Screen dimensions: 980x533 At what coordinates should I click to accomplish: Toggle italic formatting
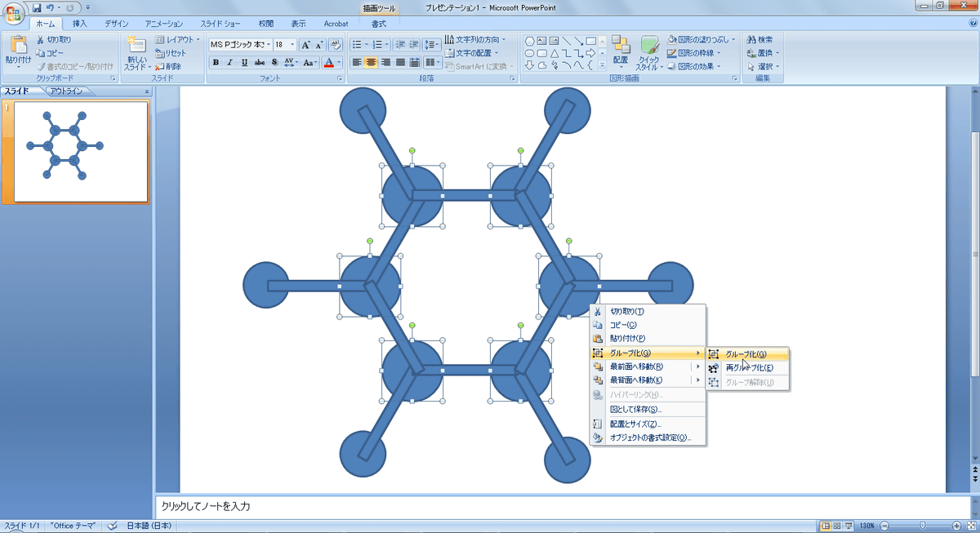coord(230,62)
